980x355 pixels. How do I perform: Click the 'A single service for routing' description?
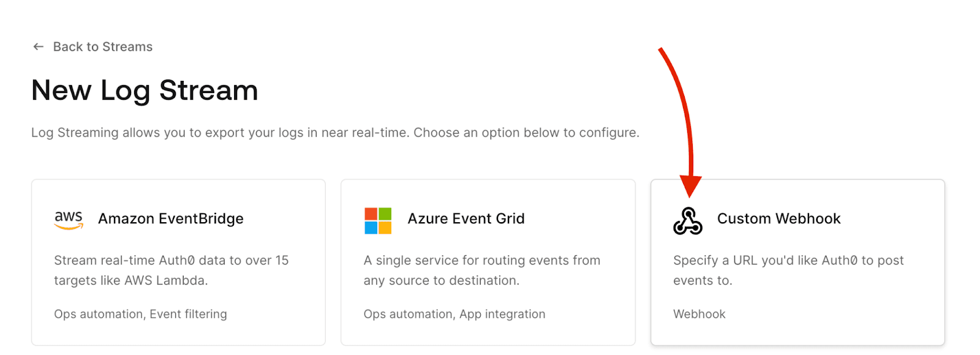[x=481, y=270]
